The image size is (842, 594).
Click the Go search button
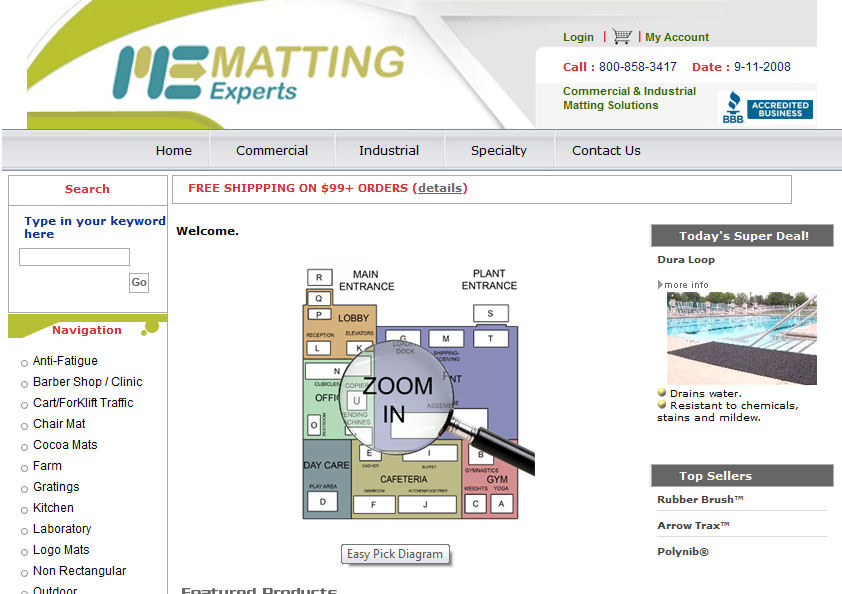click(x=139, y=282)
